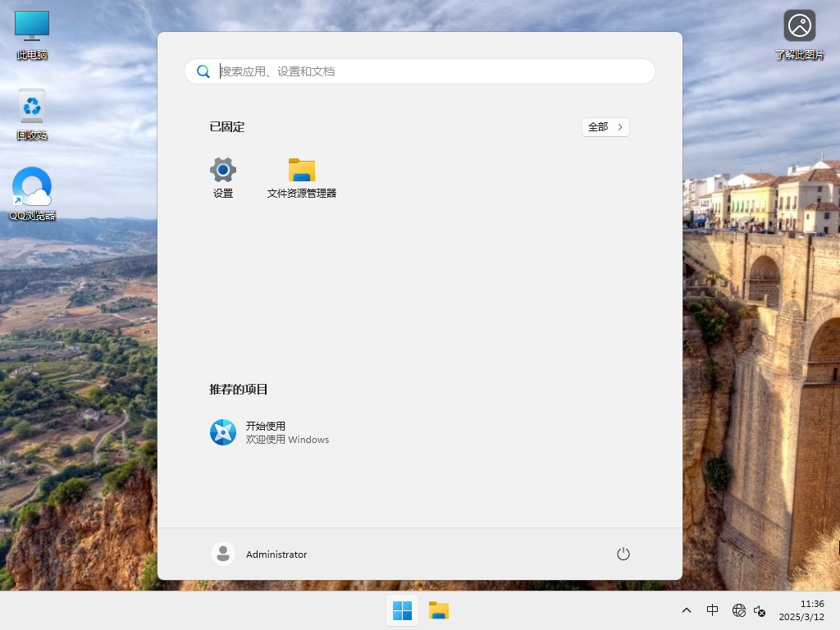Click the power button in the Start menu

pos(623,554)
